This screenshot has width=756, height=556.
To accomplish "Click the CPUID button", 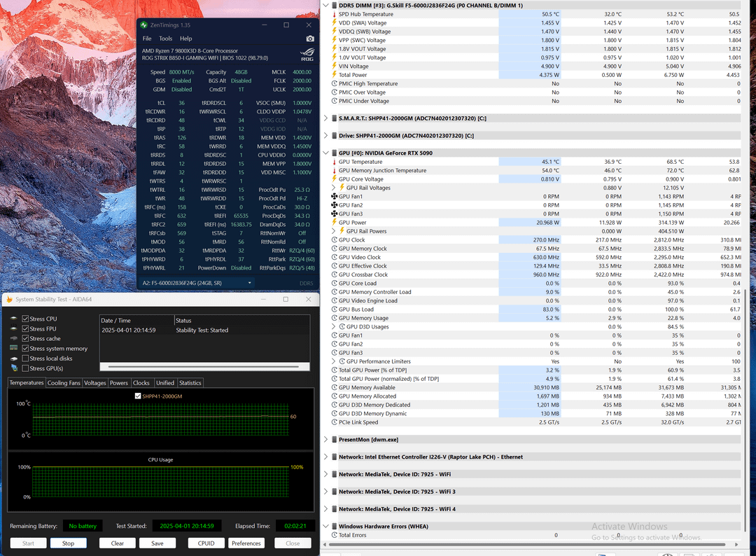I will click(x=206, y=543).
